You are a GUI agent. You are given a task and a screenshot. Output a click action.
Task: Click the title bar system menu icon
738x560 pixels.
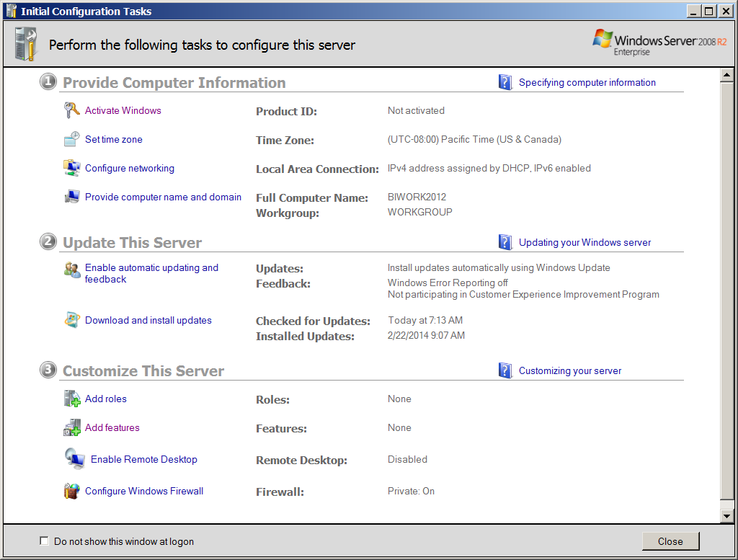[11, 11]
